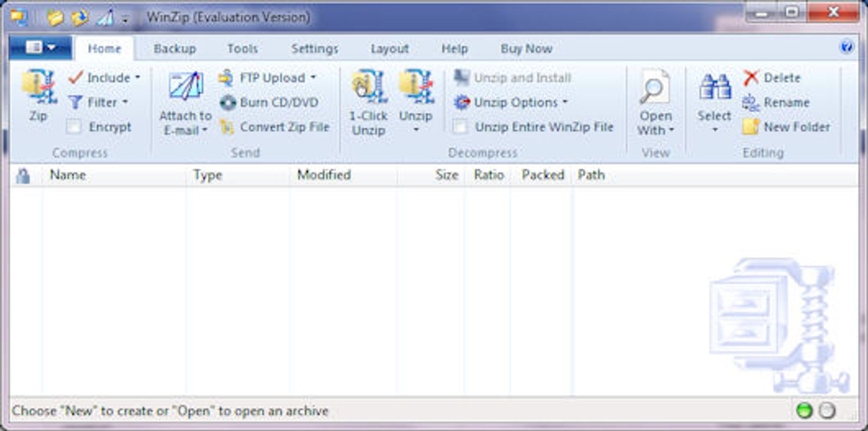Open the Settings ribbon tab
This screenshot has height=431, width=868.
315,49
